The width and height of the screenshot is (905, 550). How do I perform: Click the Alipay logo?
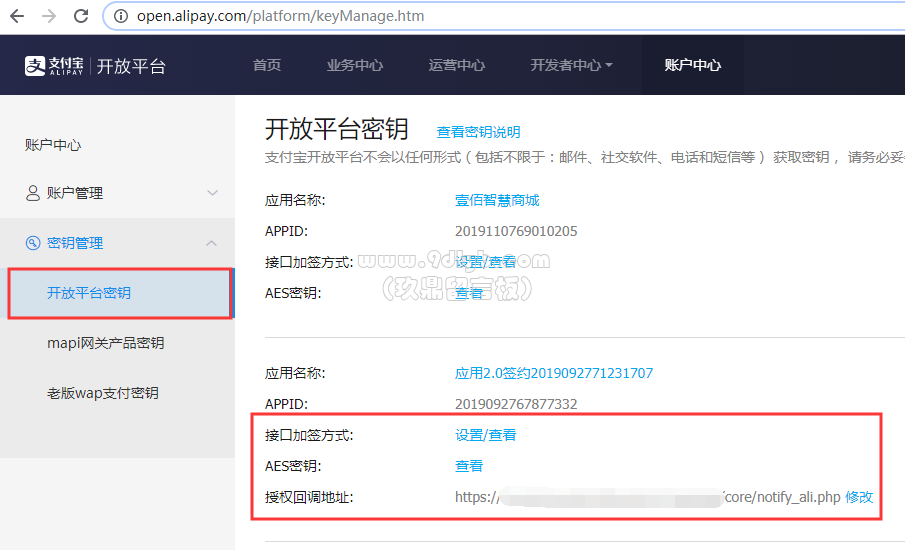[x=54, y=66]
